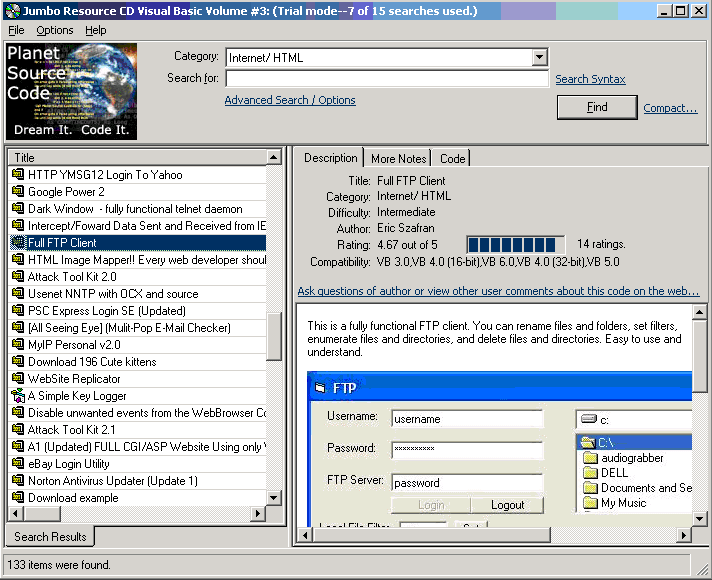Open the Ask questions of author link

click(498, 291)
